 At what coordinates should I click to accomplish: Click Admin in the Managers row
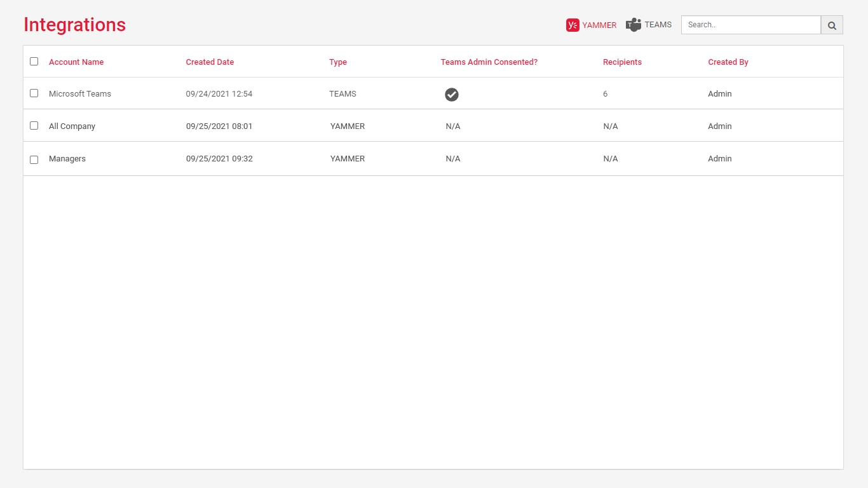(x=720, y=159)
